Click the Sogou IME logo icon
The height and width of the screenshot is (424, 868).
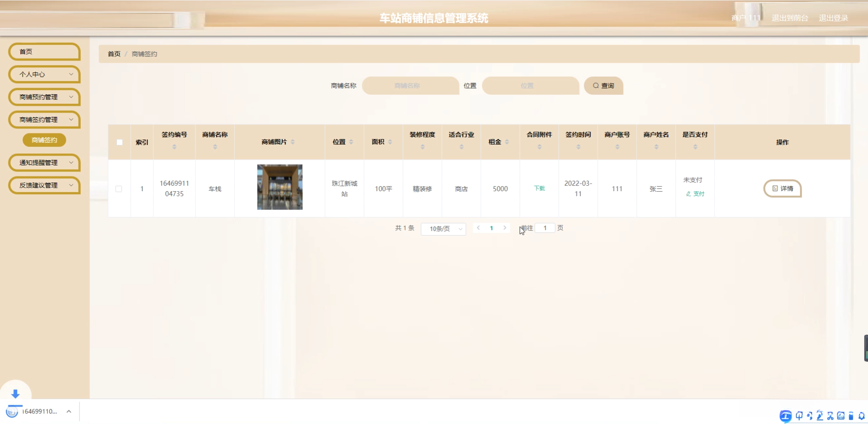785,416
